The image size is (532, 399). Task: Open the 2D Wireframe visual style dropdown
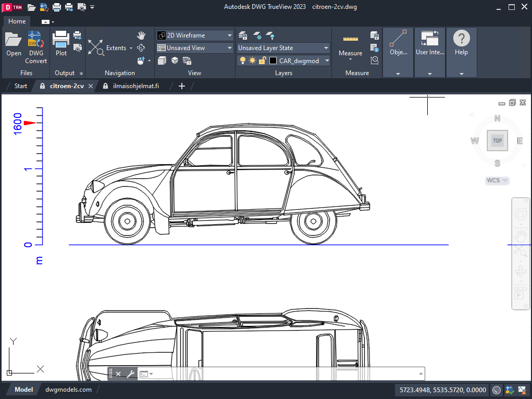[195, 35]
